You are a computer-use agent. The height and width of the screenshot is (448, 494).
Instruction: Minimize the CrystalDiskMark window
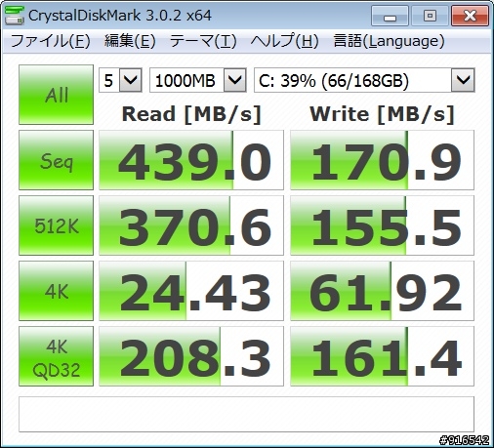click(390, 16)
